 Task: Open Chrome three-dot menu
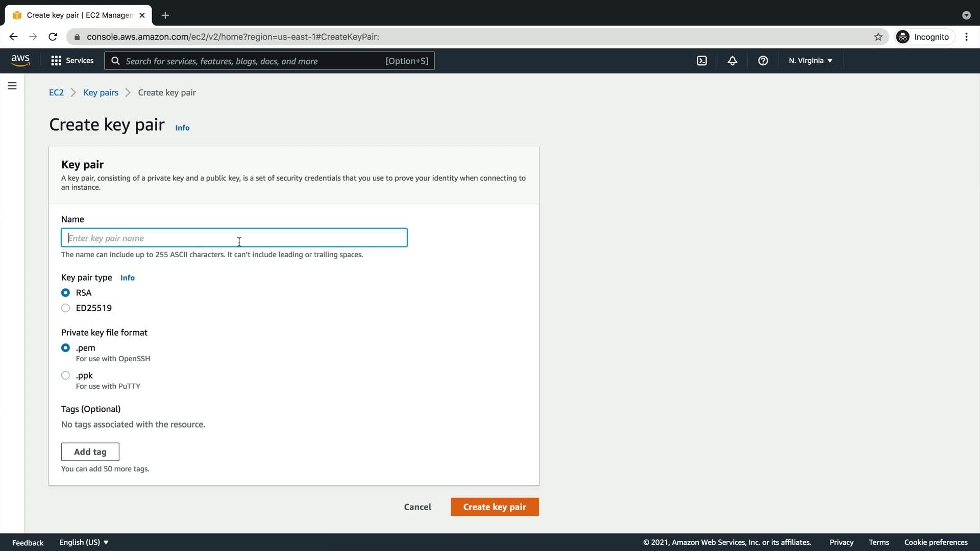point(966,37)
